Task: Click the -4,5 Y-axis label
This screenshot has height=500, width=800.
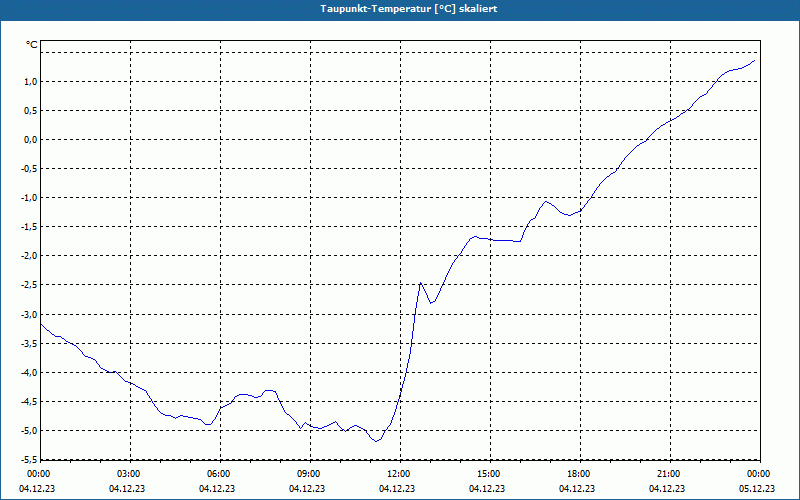Action: tap(29, 402)
